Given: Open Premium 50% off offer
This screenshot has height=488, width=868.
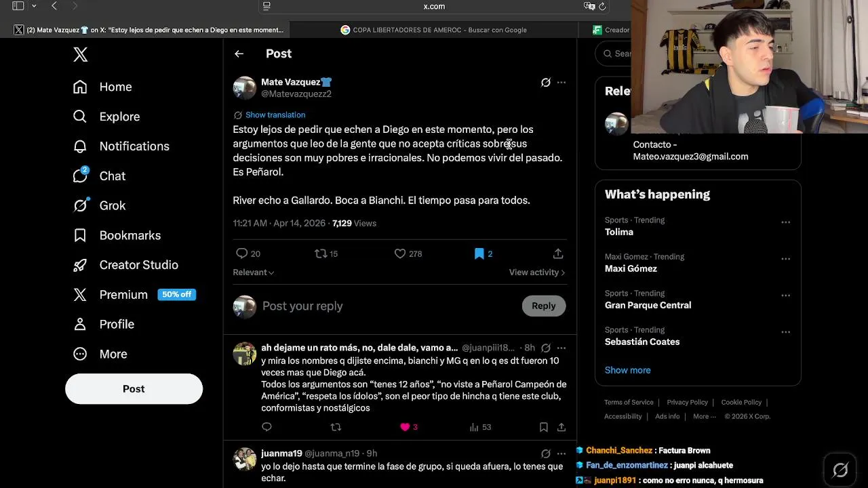Looking at the screenshot, I should [x=134, y=295].
